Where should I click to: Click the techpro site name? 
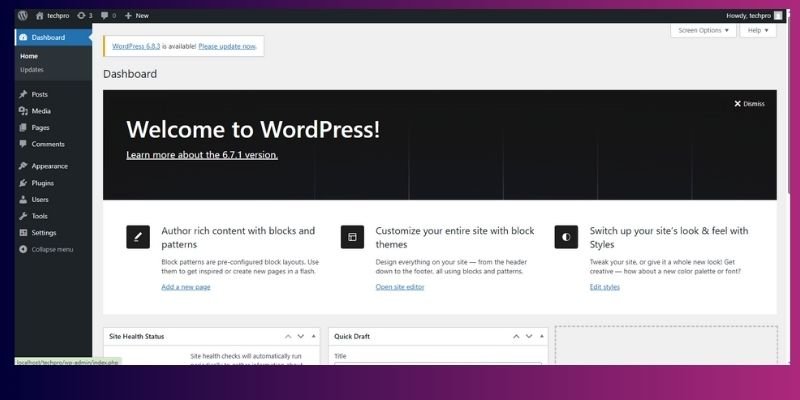58,16
